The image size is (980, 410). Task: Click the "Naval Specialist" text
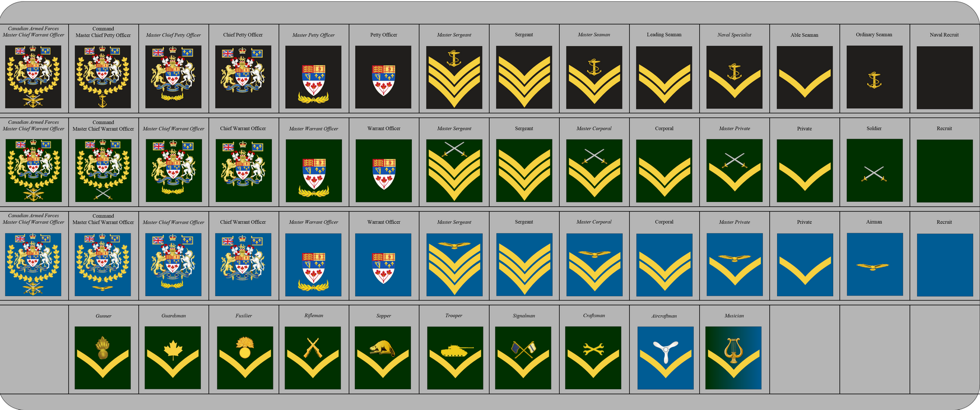(x=734, y=35)
